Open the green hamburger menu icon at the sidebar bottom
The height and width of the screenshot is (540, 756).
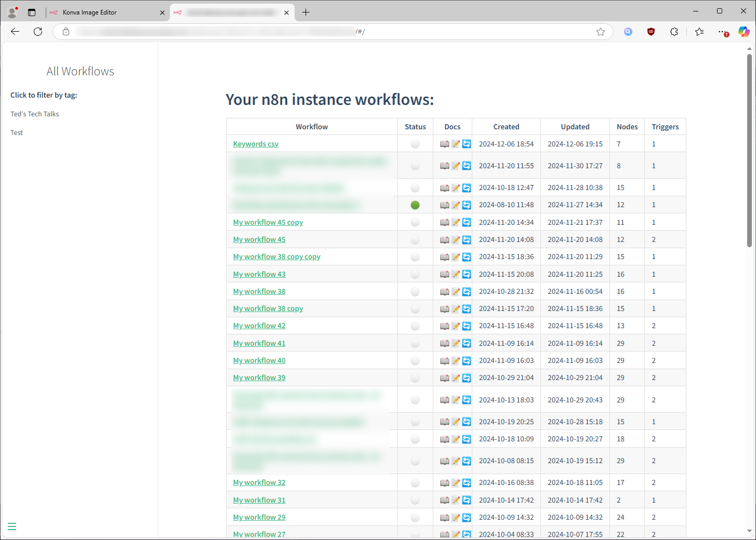click(12, 526)
